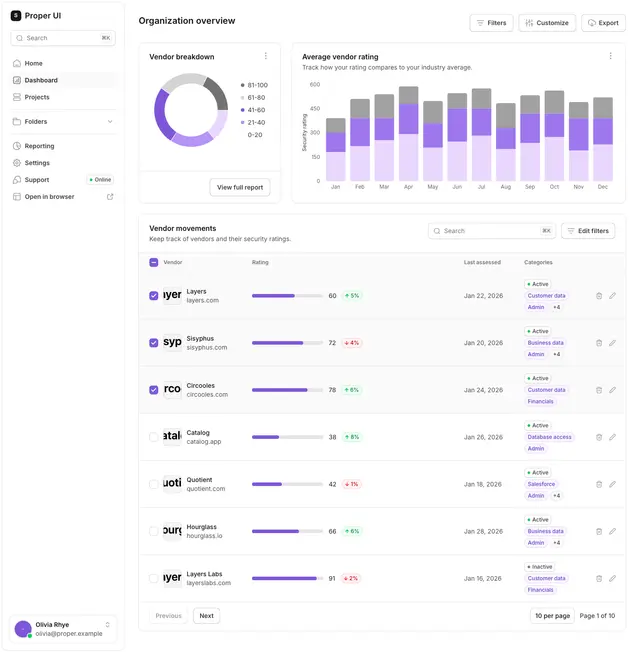Click View full report button
Screen dimensions: 640x652
pos(240,188)
